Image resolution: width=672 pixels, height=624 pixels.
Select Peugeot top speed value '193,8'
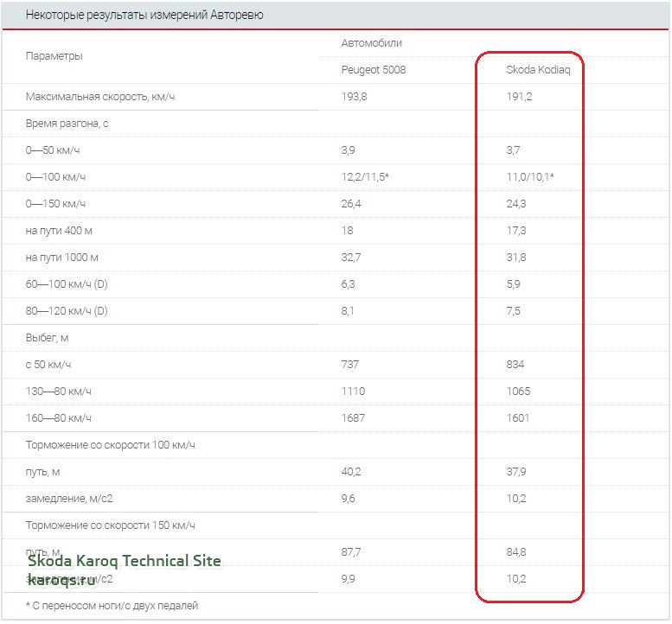click(354, 97)
